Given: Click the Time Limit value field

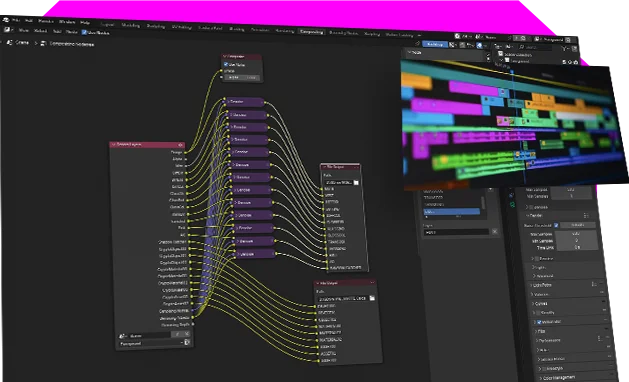Looking at the screenshot, I should tap(577, 248).
